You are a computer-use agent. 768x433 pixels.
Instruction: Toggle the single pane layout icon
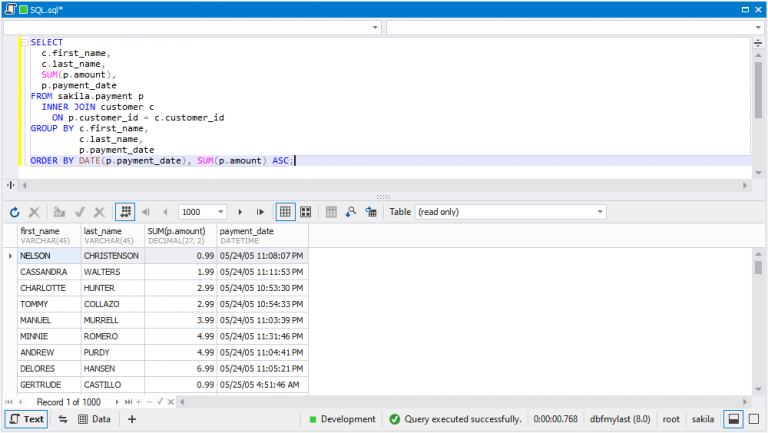click(754, 419)
